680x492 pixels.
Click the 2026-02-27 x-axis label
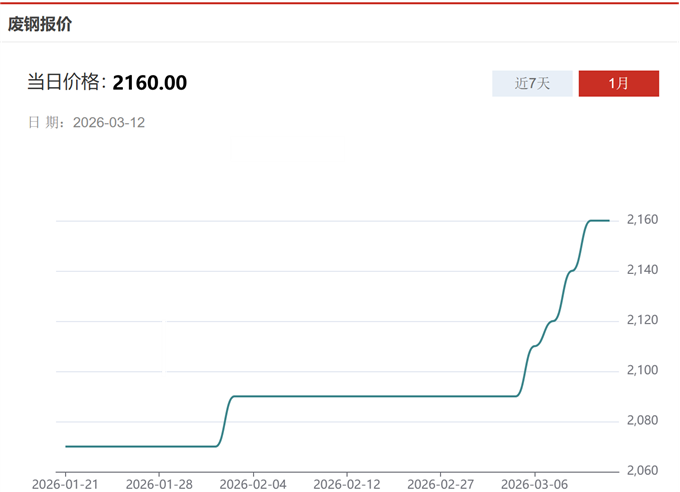pyautogui.click(x=440, y=483)
